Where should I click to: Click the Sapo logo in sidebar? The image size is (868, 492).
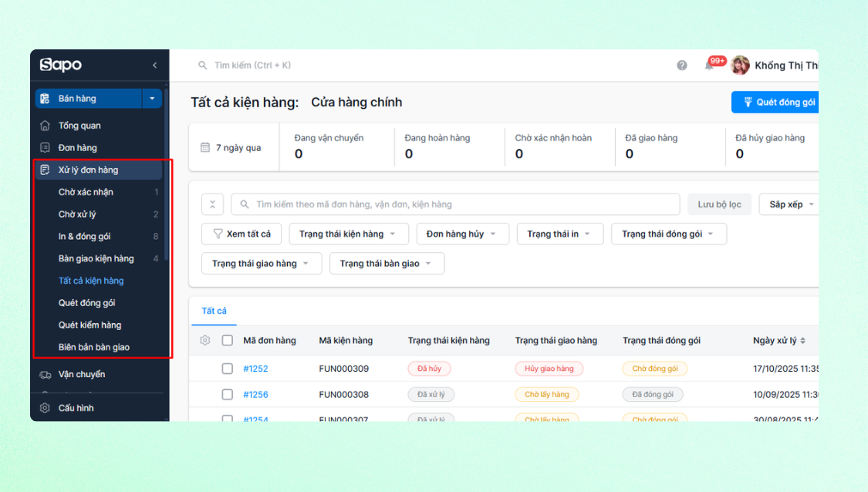[x=61, y=66]
